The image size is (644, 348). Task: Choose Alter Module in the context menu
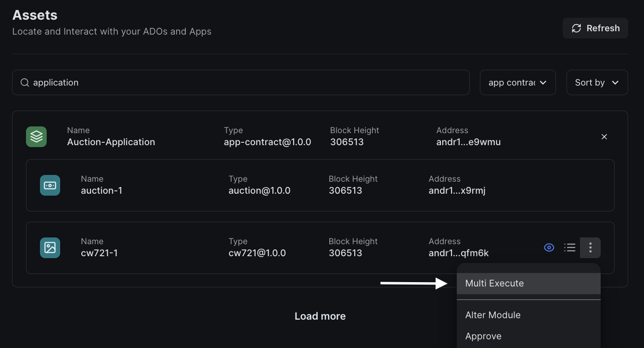pos(493,315)
